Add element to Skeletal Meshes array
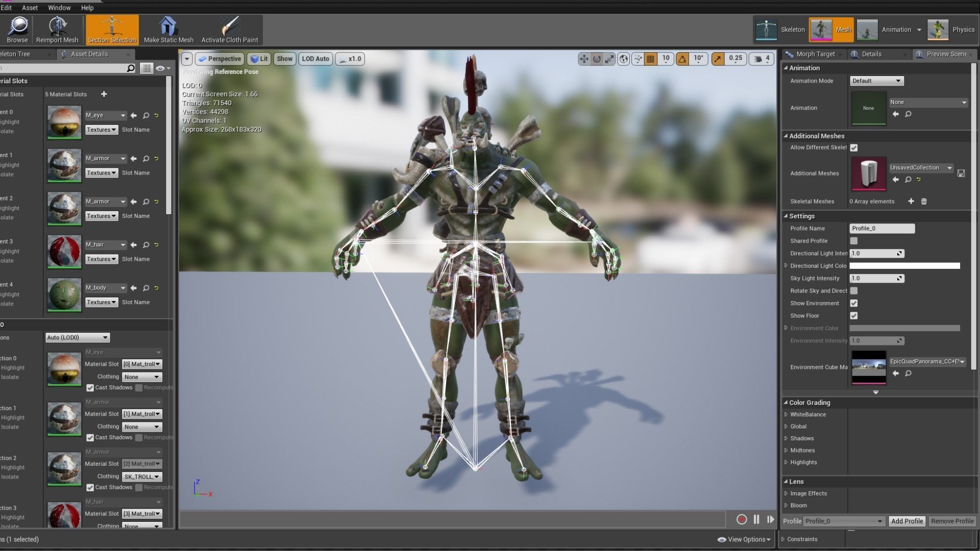This screenshot has width=980, height=551. click(911, 201)
